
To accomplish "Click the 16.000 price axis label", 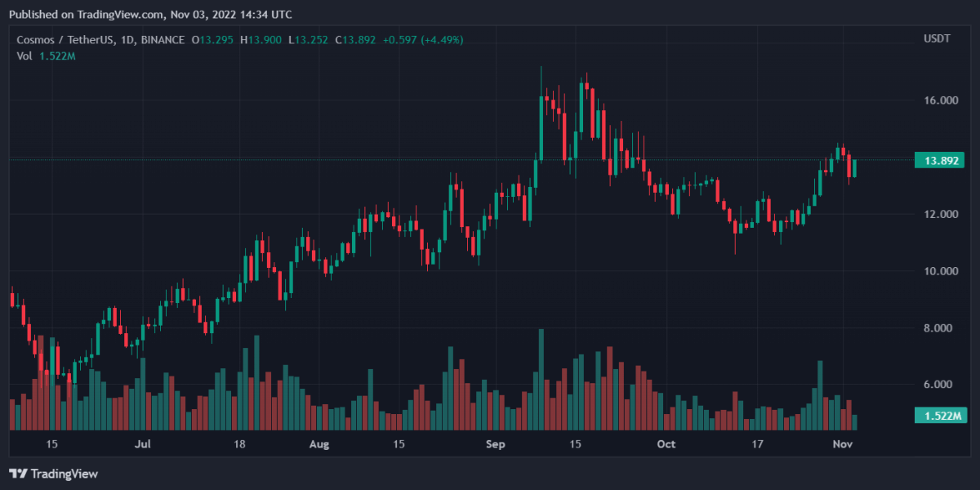I will [941, 100].
